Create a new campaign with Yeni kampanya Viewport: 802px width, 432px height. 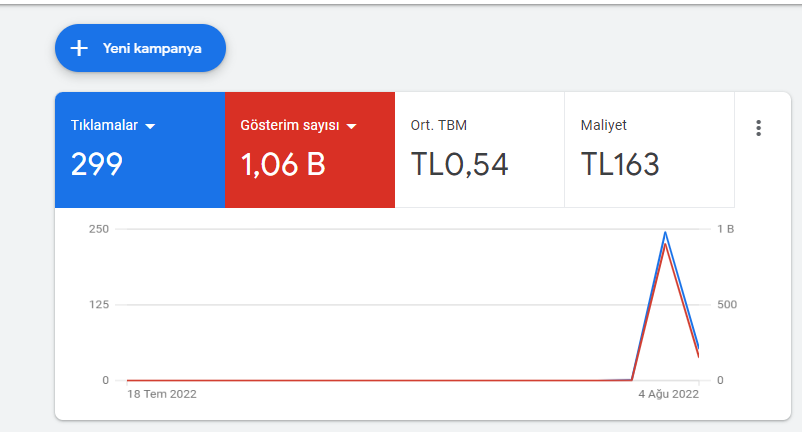(x=140, y=48)
